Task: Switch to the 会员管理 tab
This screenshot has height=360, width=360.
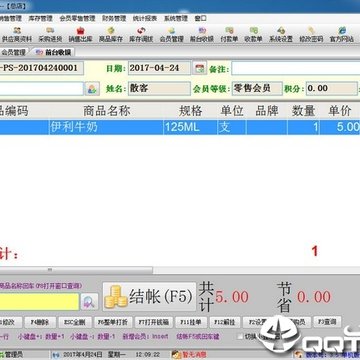Action: tap(13, 52)
